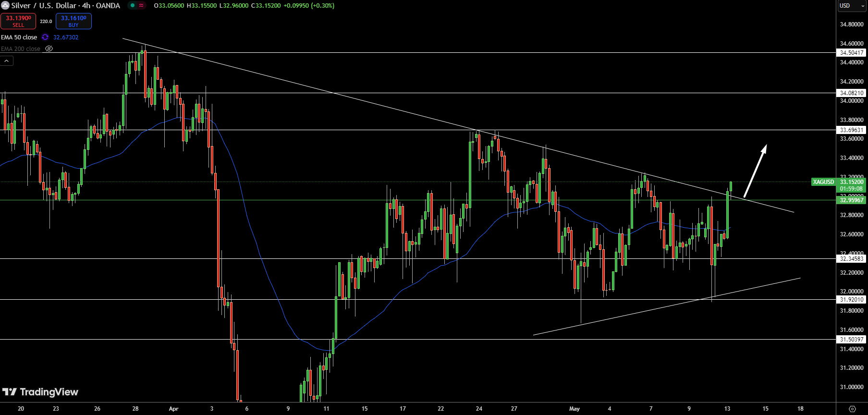The image size is (868, 415).
Task: Select the green line label 32.95967
Action: pos(851,200)
